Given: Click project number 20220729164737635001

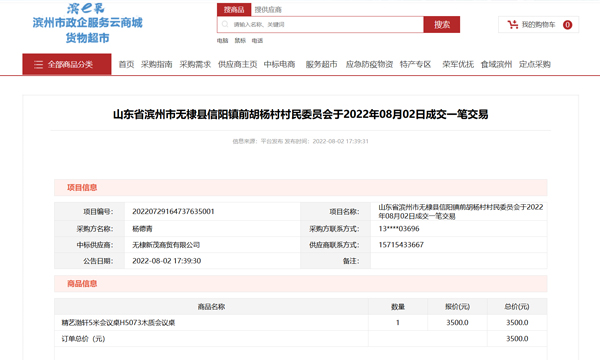Looking at the screenshot, I should pos(173,212).
